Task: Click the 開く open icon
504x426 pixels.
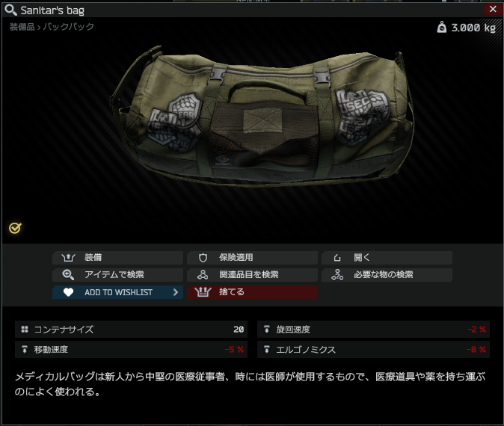Action: click(x=337, y=258)
